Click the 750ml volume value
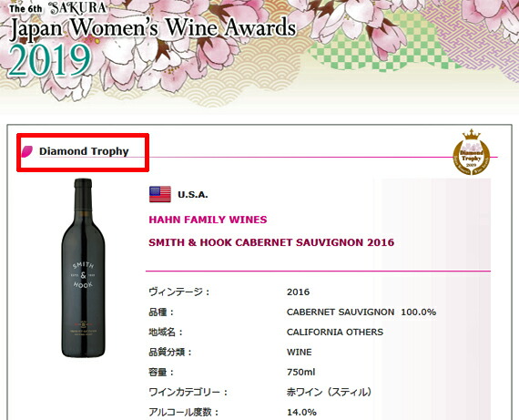This screenshot has height=420, width=519. pos(300,372)
